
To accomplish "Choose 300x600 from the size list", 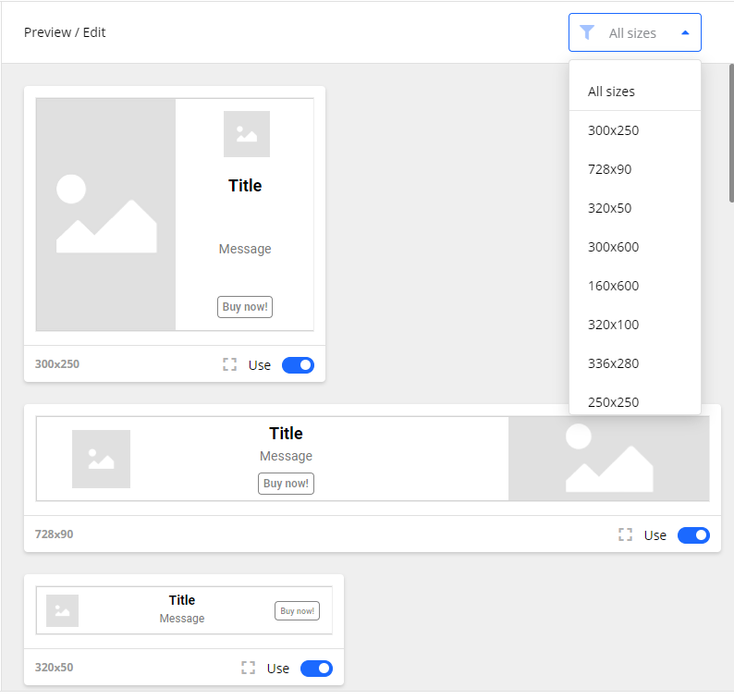I will pyautogui.click(x=613, y=247).
